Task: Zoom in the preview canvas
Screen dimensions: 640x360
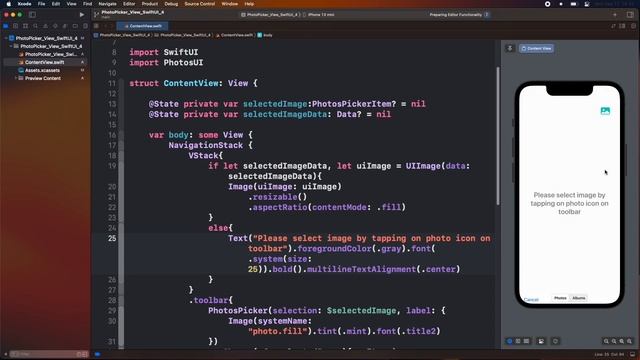Action: (x=629, y=341)
